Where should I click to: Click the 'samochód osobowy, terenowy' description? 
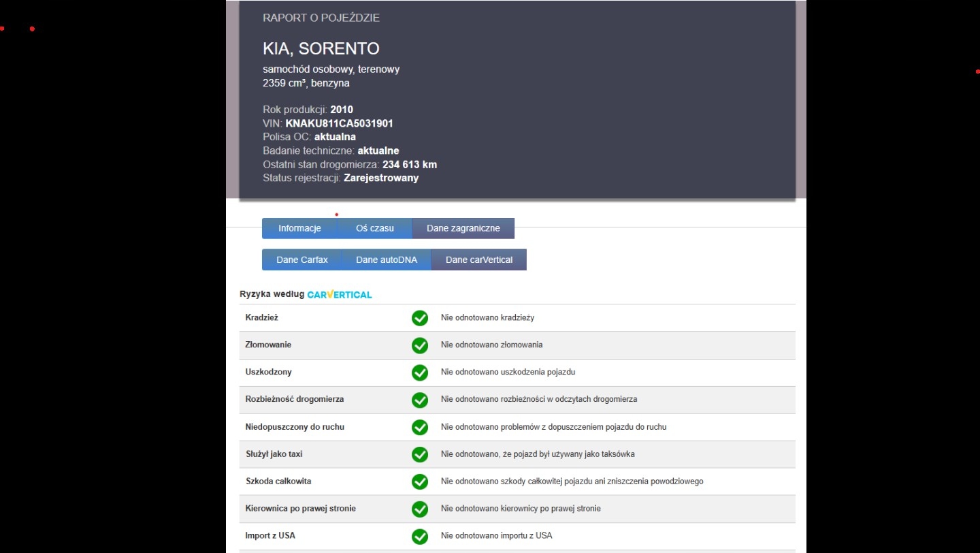(331, 69)
